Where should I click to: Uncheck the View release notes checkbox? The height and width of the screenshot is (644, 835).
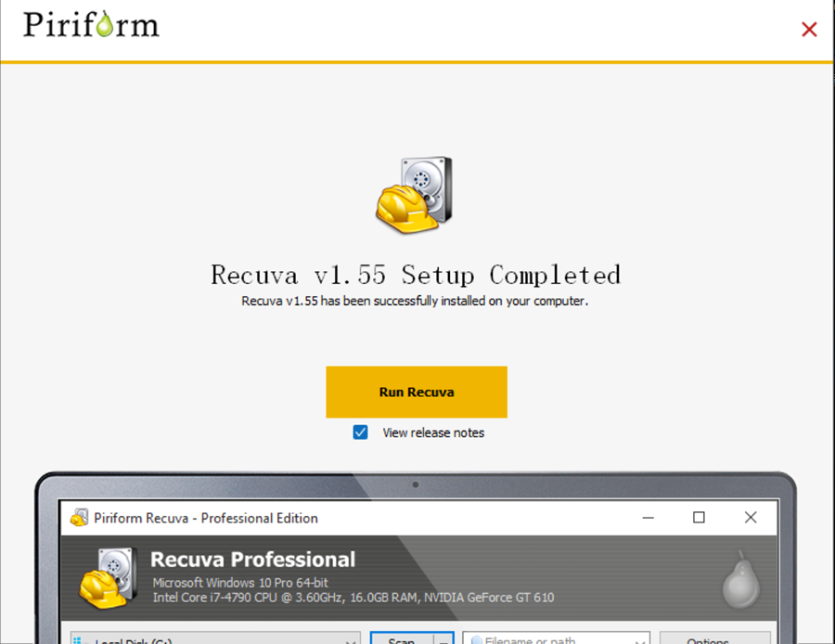(361, 432)
